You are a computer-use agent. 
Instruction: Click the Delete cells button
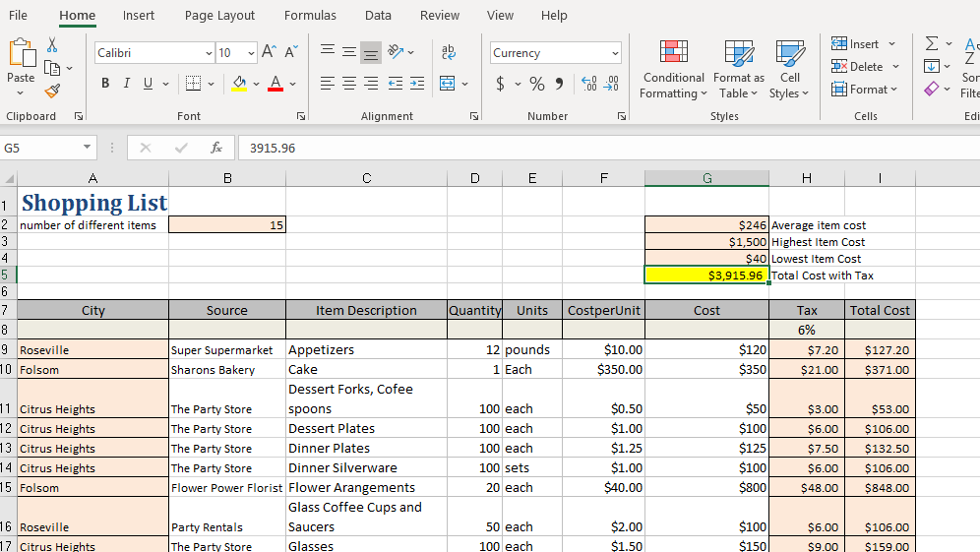857,66
